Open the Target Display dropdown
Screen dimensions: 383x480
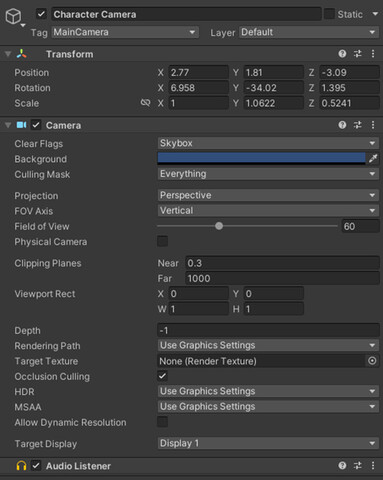point(268,443)
